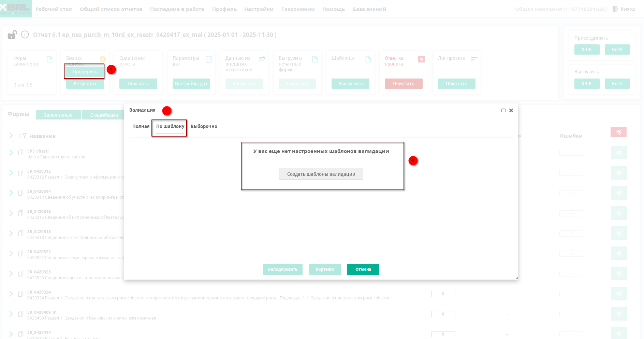
Task: Toggle the С ошибками forms filter
Action: [x=104, y=115]
